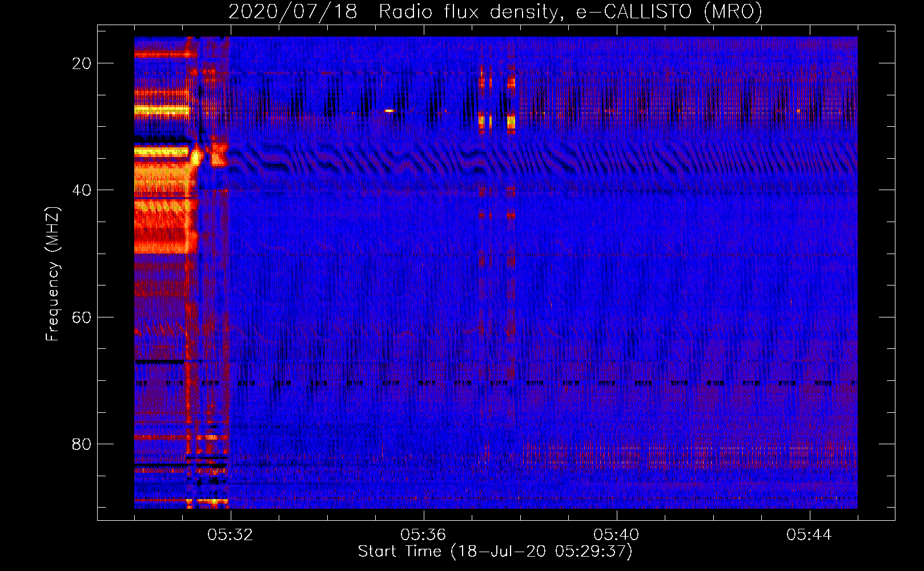Click the 05:36 time tick label
The height and width of the screenshot is (571, 924).
[423, 535]
